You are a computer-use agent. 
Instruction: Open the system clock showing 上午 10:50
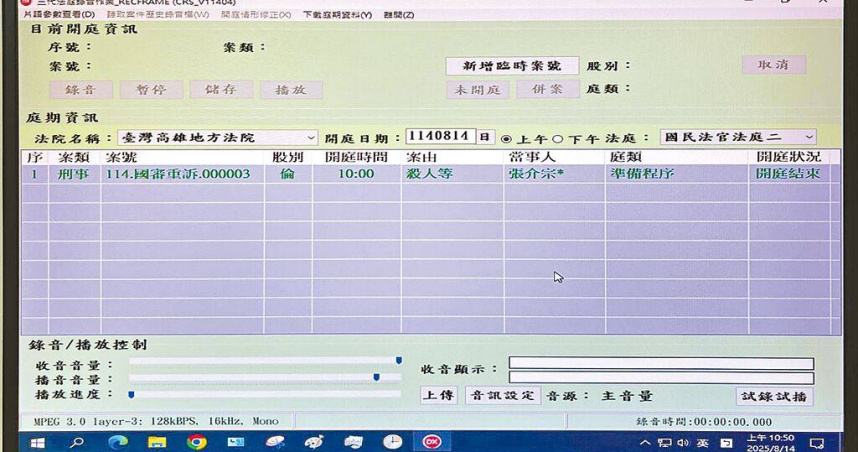click(x=770, y=443)
